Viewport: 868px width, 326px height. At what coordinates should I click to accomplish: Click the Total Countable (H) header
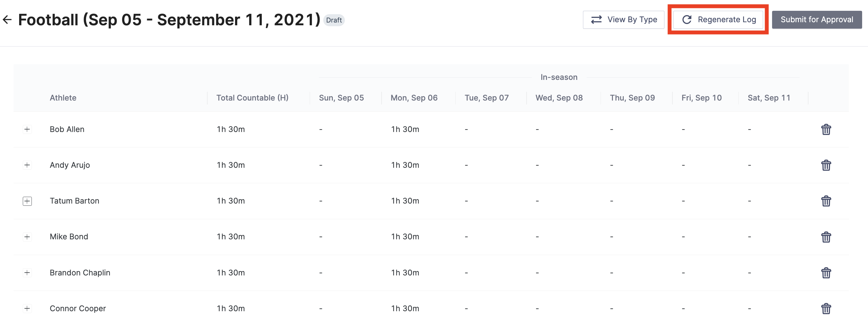tap(252, 98)
